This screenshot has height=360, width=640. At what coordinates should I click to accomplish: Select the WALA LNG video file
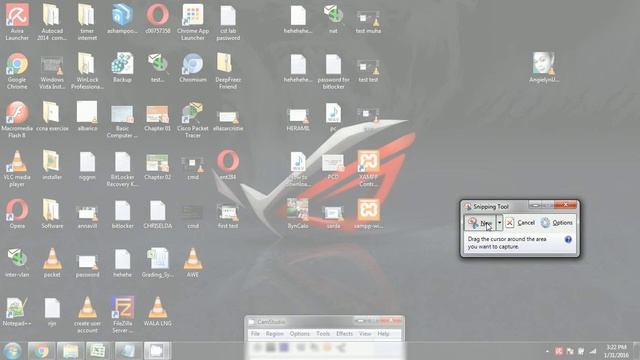(158, 311)
